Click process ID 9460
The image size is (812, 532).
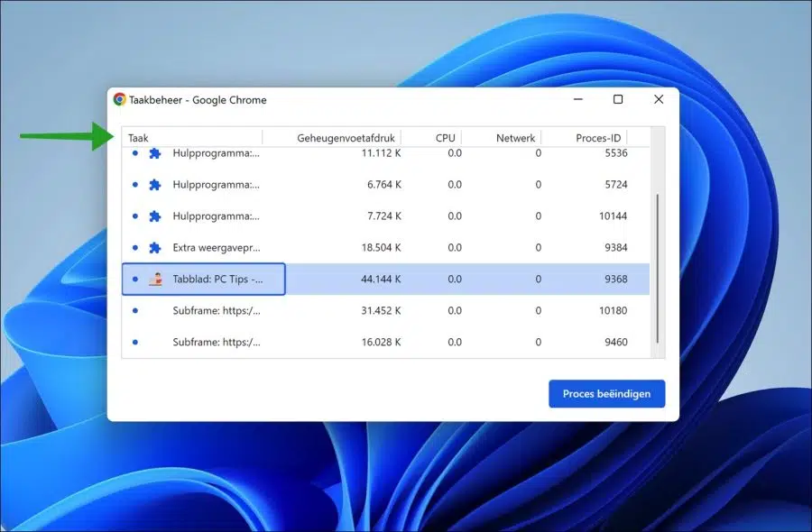(615, 342)
